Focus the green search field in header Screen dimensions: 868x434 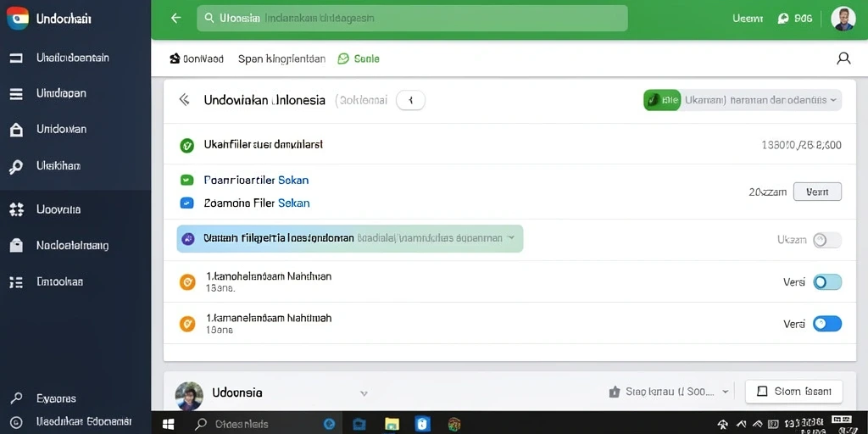(413, 19)
